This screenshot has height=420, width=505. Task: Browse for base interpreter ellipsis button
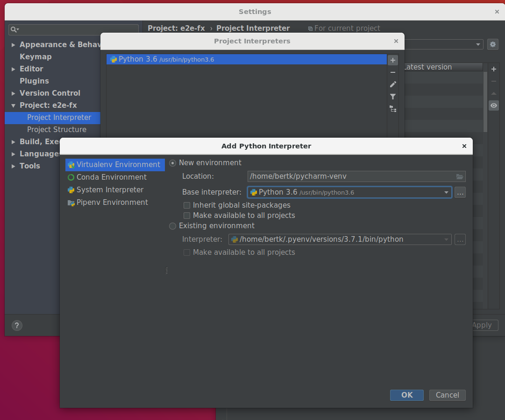pyautogui.click(x=460, y=192)
